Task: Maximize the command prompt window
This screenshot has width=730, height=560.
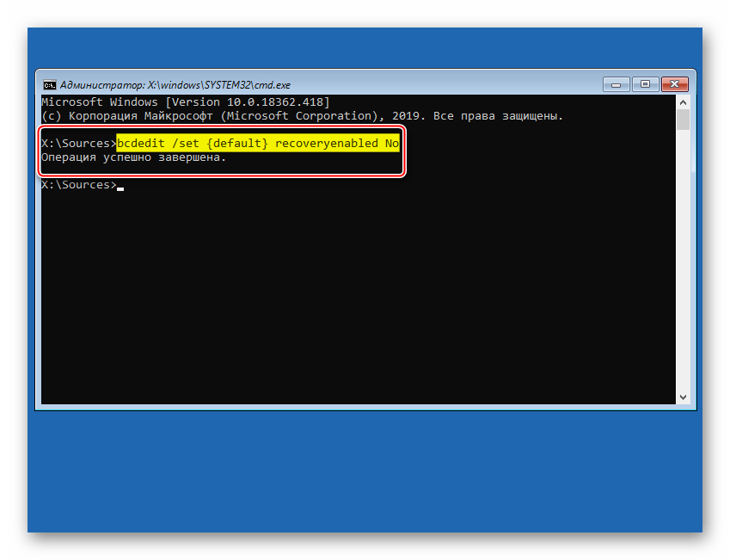Action: (x=643, y=84)
